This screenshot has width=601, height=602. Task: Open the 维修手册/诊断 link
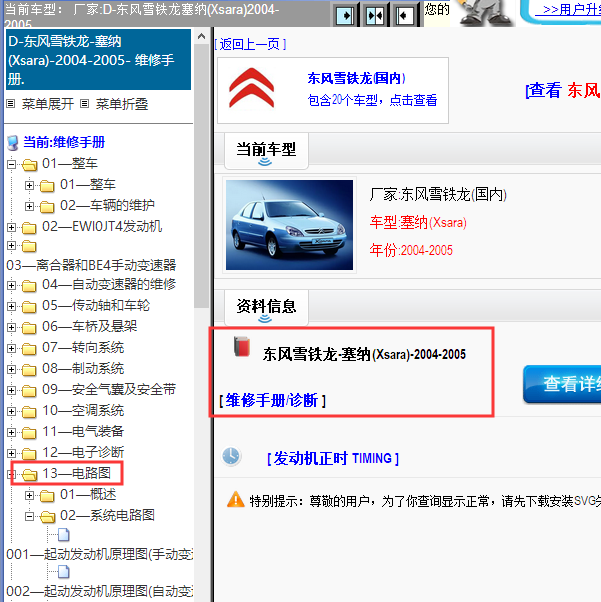[273, 400]
